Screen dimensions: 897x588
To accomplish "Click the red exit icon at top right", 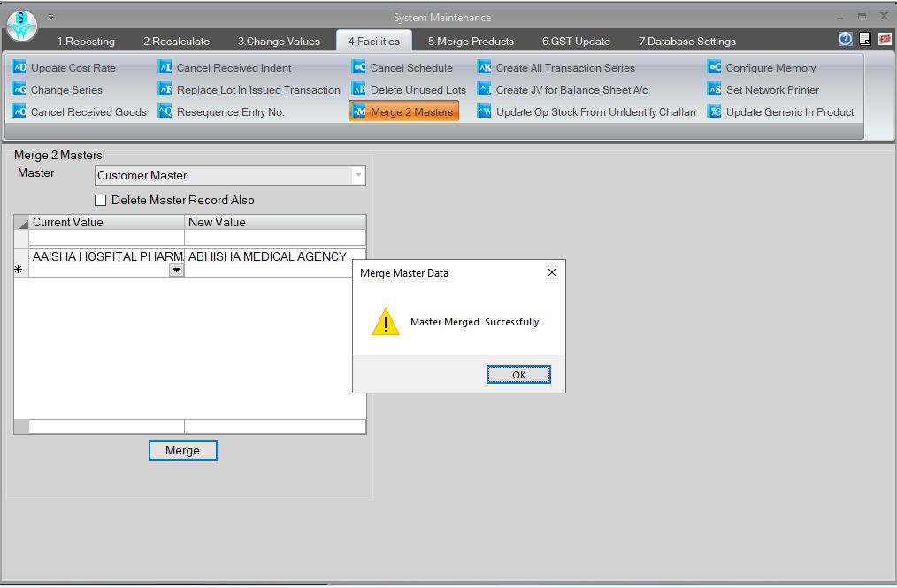I will (x=885, y=39).
